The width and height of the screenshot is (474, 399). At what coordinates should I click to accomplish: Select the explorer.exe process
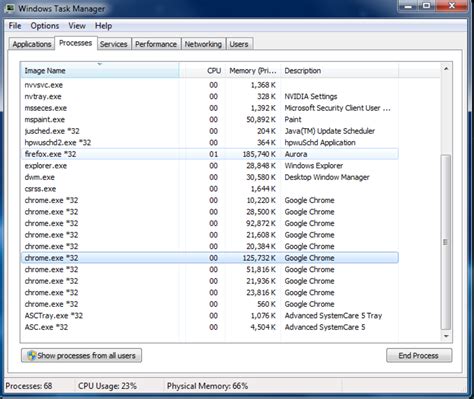point(210,166)
